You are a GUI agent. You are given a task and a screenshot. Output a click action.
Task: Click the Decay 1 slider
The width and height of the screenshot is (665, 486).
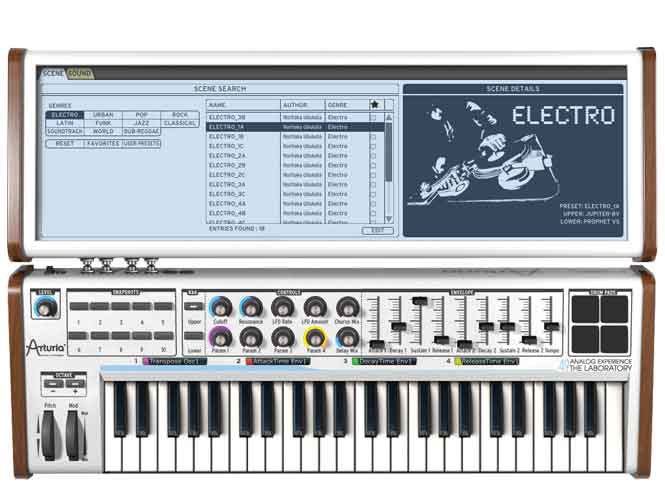[x=398, y=326]
